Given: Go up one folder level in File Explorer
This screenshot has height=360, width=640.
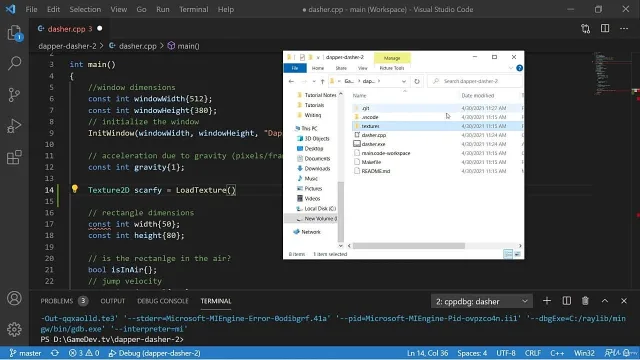Looking at the screenshot, I should point(322,81).
